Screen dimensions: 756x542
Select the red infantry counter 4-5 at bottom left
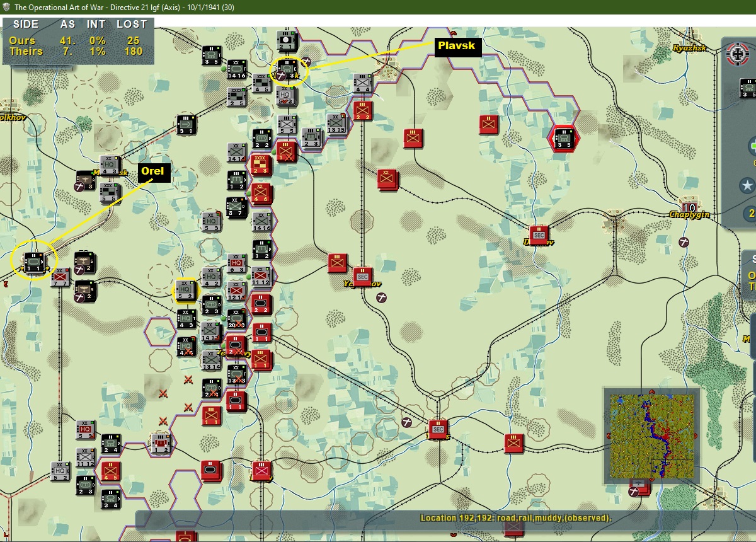[x=111, y=471]
